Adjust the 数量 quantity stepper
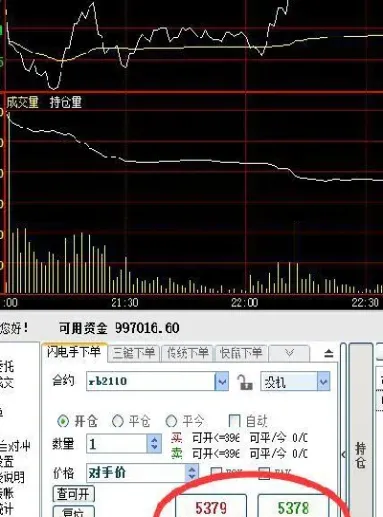 [x=154, y=444]
